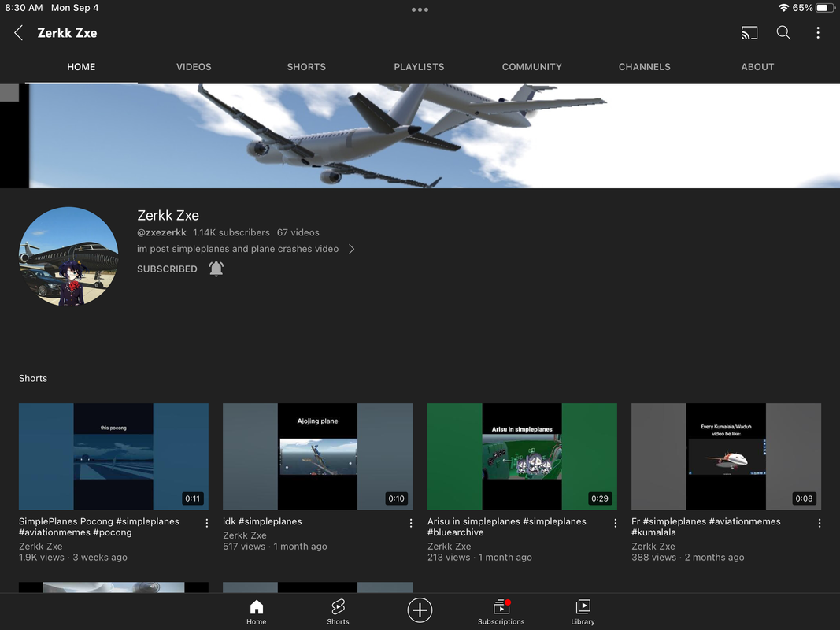Open options for SimplePlanes Pocong video
840x630 pixels.
[x=207, y=523]
